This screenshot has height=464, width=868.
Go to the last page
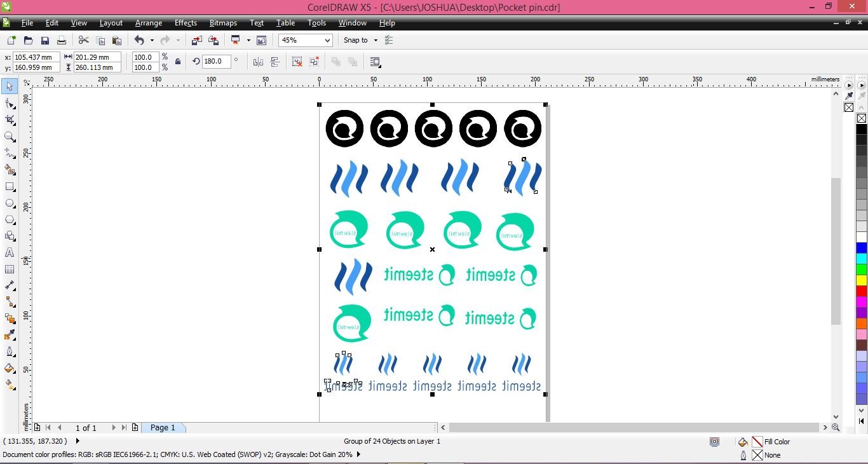click(124, 428)
